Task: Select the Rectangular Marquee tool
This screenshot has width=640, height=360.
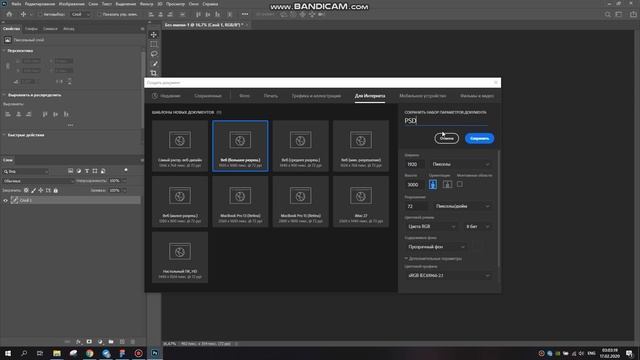Action: pos(154,44)
